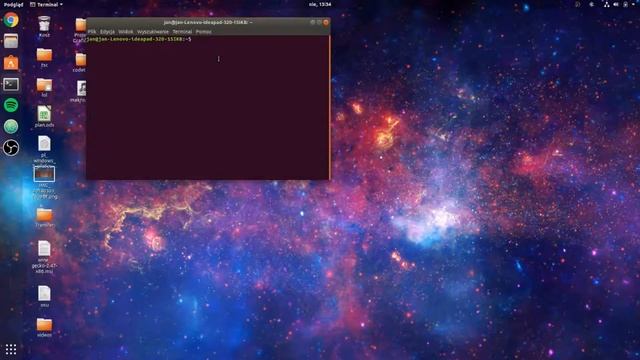This screenshot has width=640, height=360.
Task: Show the applications grid
Action: coord(11,349)
